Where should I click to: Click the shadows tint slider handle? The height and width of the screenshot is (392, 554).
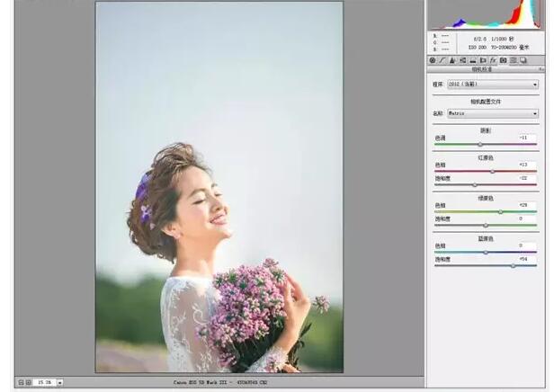click(479, 144)
